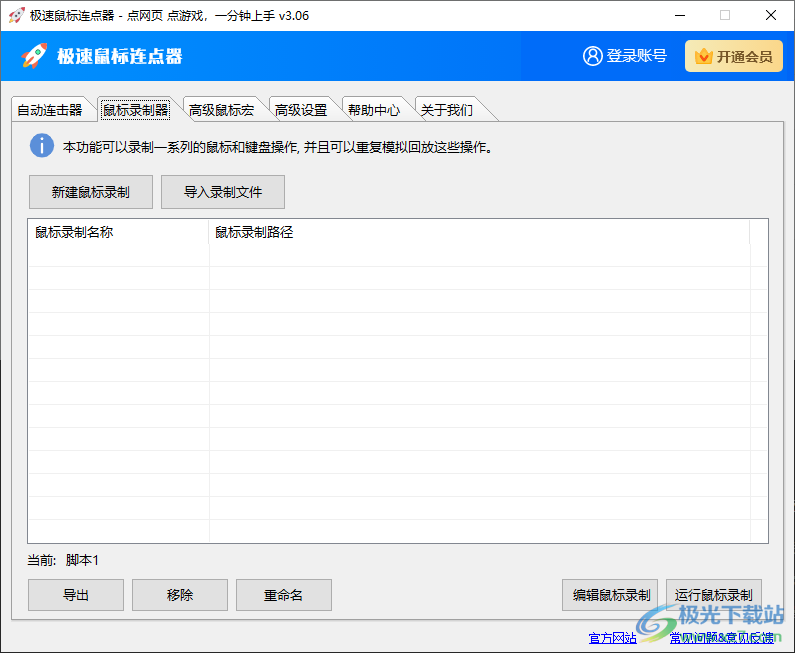Click the title bar rocket app icon
This screenshot has height=653, width=795.
(17, 15)
